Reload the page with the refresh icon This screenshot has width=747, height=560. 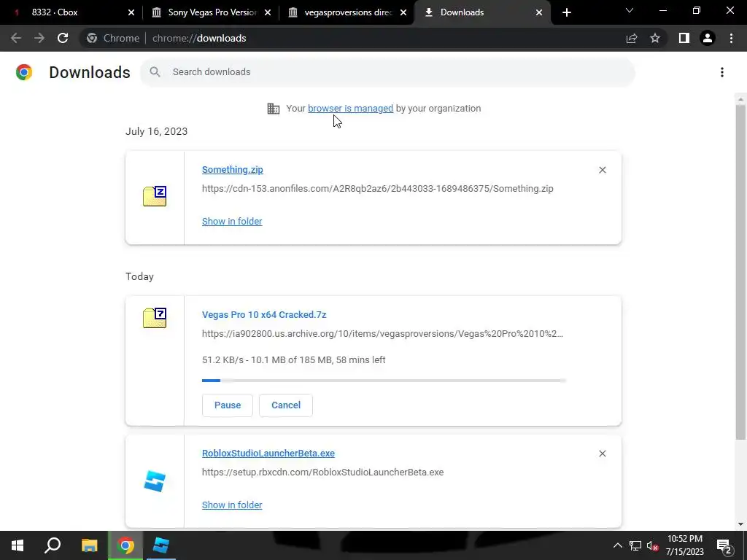pos(63,38)
